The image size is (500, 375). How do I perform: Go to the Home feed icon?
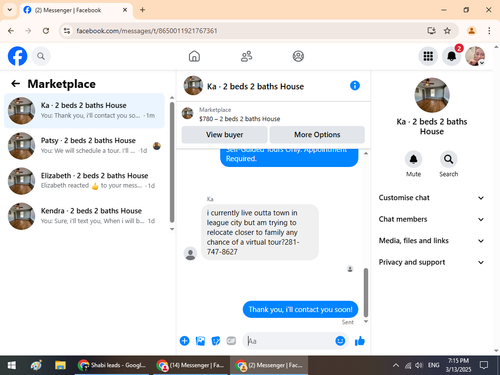194,56
